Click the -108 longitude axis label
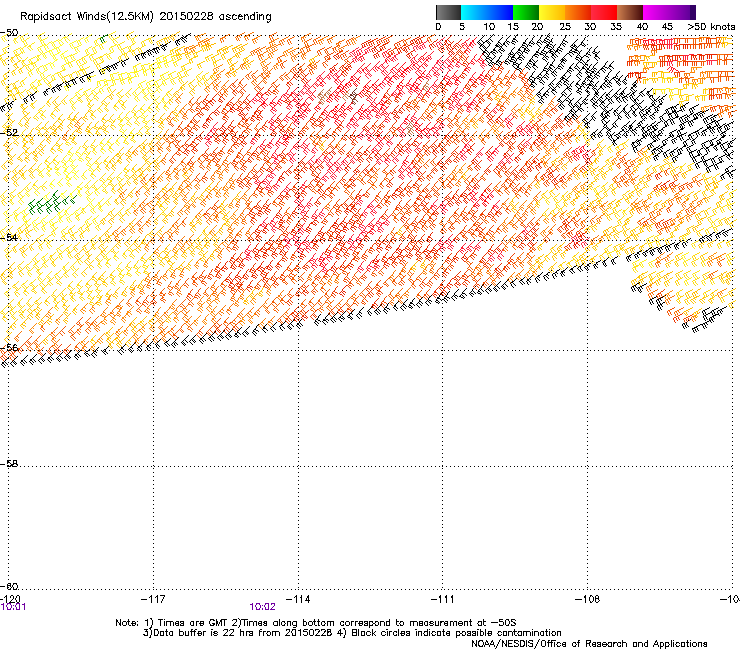Image resolution: width=740 pixels, height=650 pixels. [x=588, y=599]
